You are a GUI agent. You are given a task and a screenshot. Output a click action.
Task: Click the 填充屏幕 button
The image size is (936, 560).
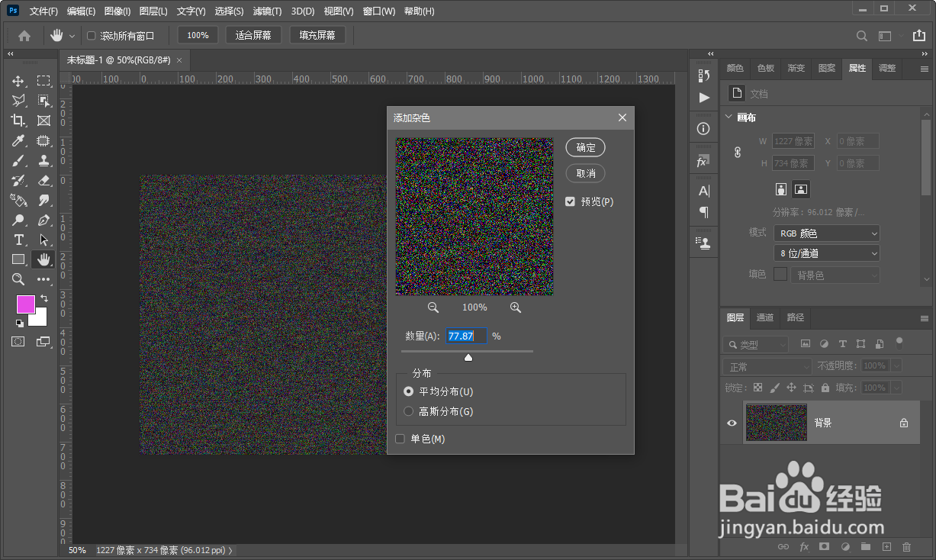click(x=317, y=35)
